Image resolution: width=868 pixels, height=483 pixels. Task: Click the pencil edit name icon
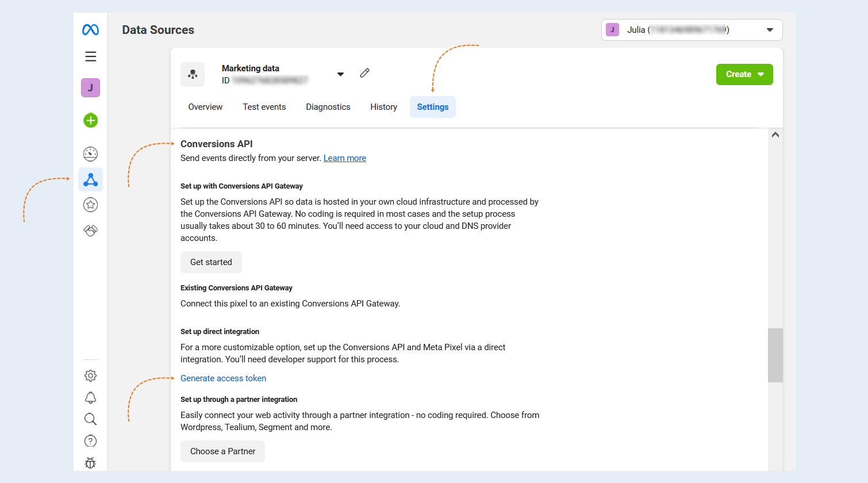coord(364,73)
